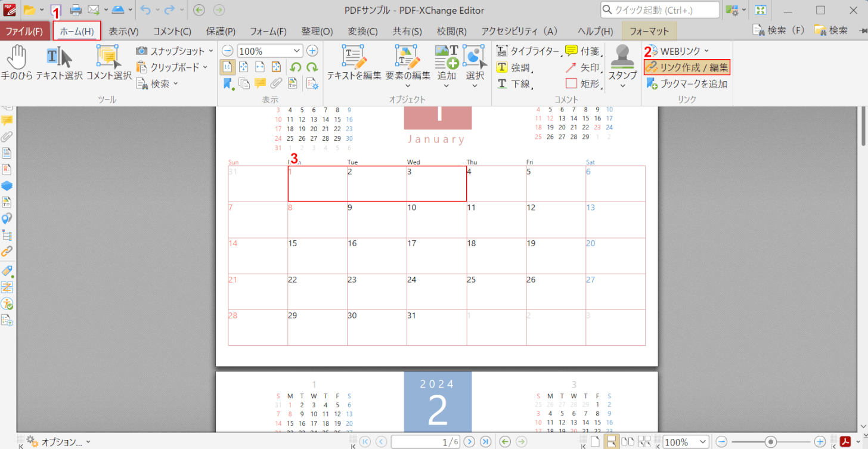Rotate the page clockwise
Image resolution: width=868 pixels, height=449 pixels.
[312, 67]
